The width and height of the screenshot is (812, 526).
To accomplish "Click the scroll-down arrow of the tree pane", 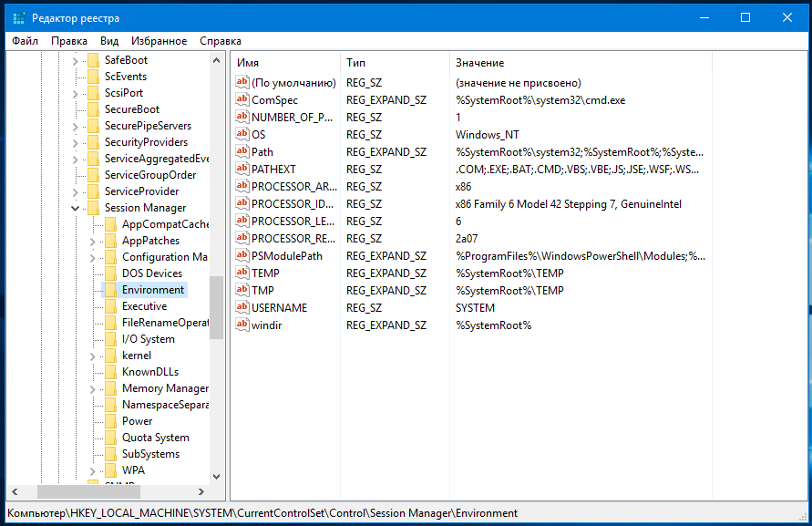I will click(x=217, y=475).
